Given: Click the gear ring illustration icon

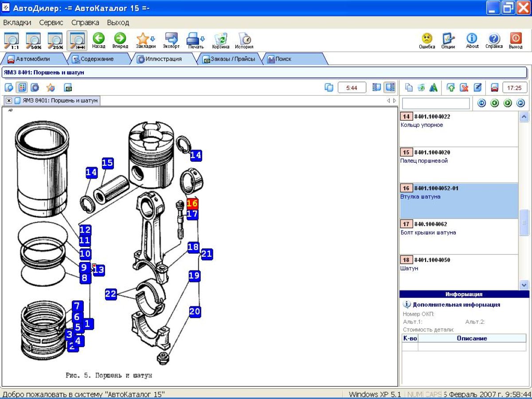Looking at the screenshot, I should click(35, 87).
